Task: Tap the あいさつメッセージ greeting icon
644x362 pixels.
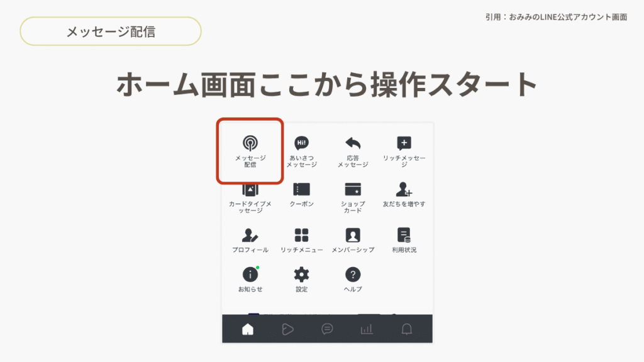Action: pyautogui.click(x=302, y=143)
